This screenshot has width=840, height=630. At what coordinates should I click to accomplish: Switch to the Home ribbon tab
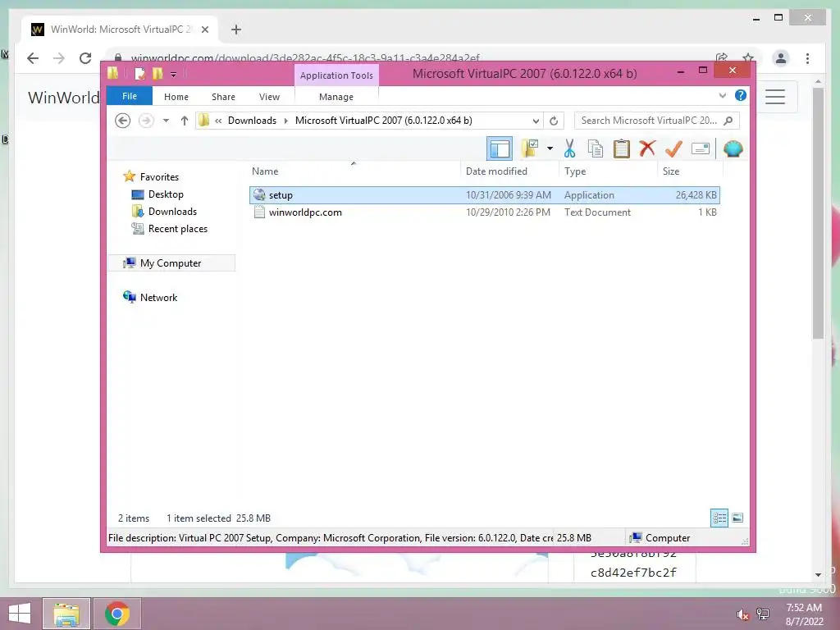176,97
